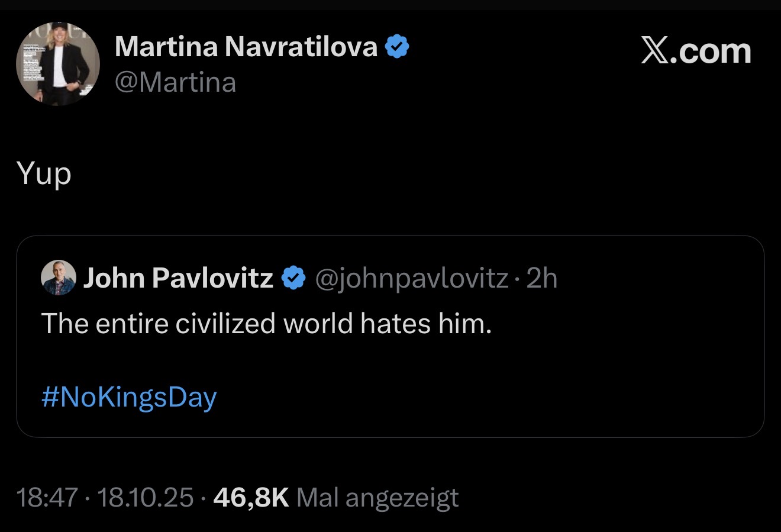Click the 18.10.25 post date
The height and width of the screenshot is (532, 781).
point(145,498)
